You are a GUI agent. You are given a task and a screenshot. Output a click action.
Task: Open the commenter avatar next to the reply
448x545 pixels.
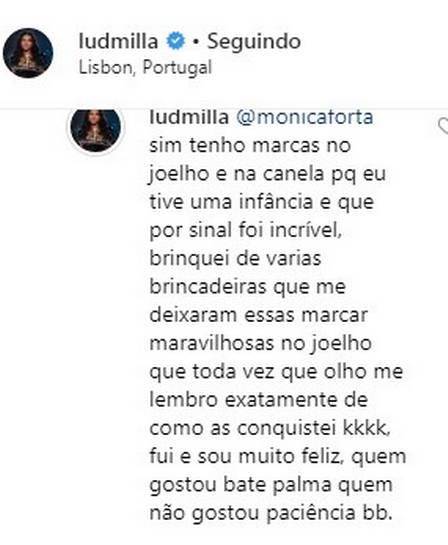[x=96, y=128]
